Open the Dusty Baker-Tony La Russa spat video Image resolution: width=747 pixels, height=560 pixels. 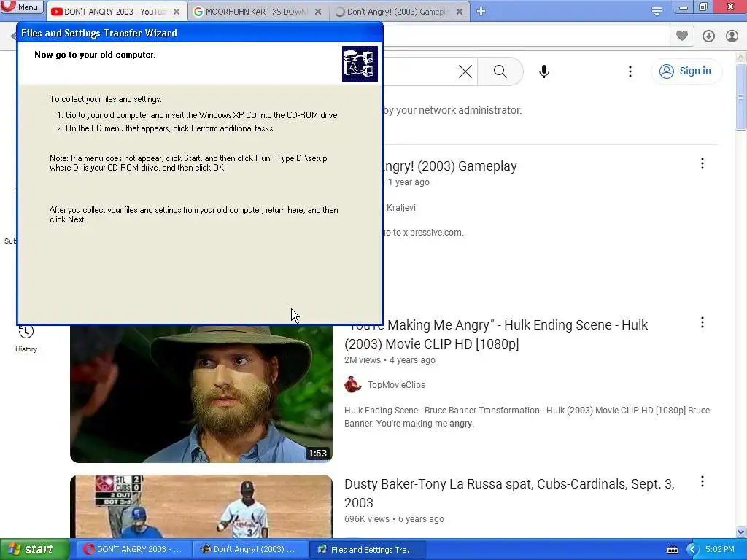(509, 494)
